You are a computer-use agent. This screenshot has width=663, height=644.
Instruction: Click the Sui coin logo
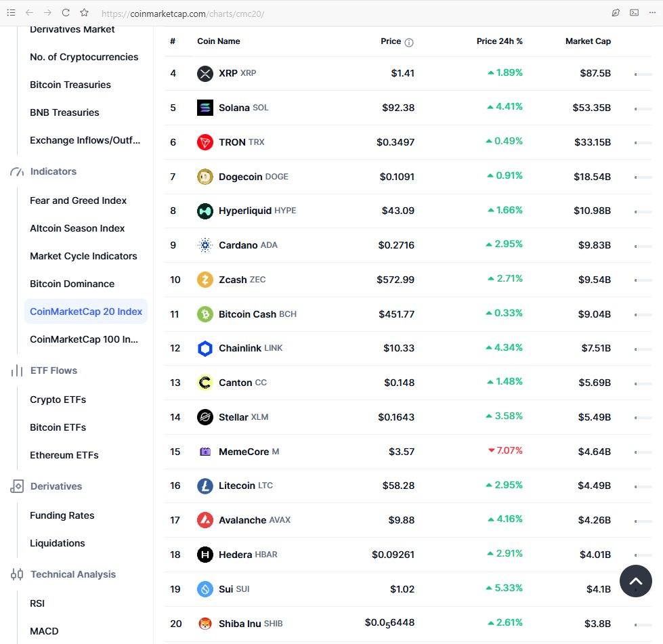[205, 589]
